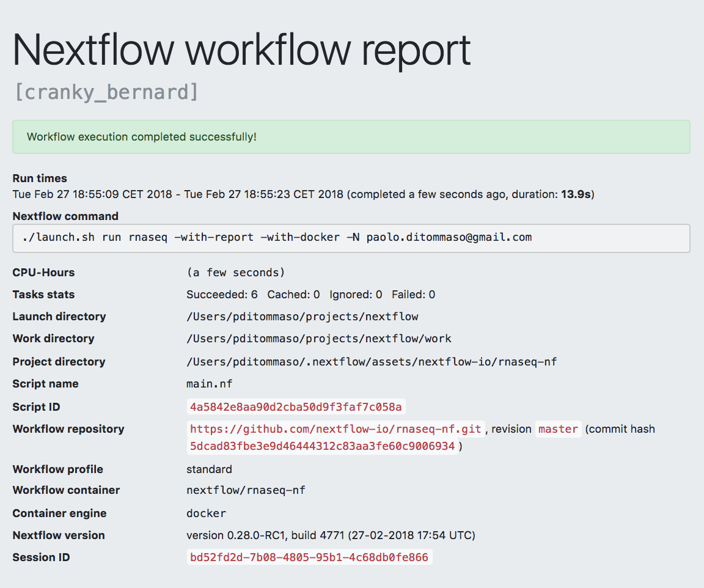Click the nextflow/rnaseq-nf container value
This screenshot has width=704, height=588.
point(246,490)
